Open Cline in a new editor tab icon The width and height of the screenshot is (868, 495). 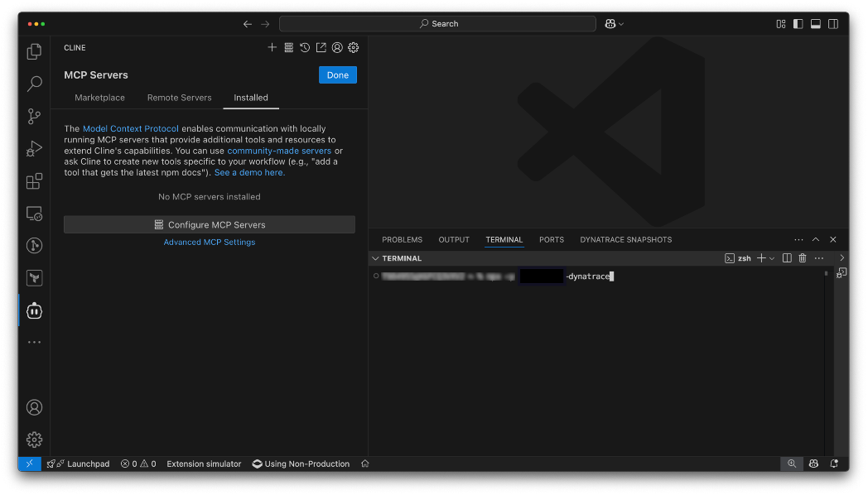pyautogui.click(x=321, y=47)
